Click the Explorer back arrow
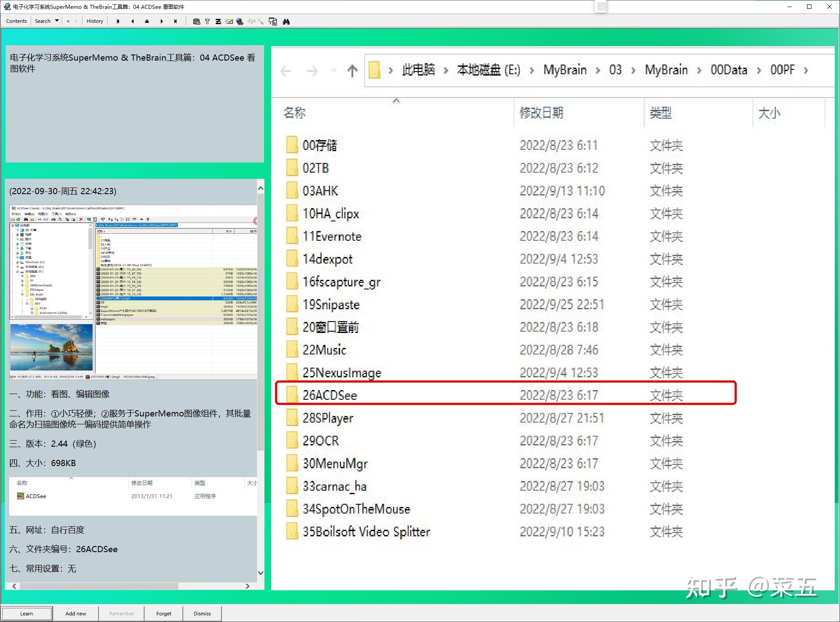 [x=286, y=70]
